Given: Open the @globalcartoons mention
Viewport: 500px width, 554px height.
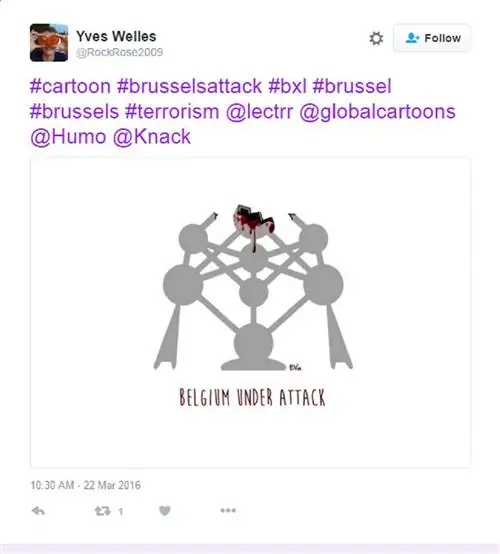Looking at the screenshot, I should [377, 112].
